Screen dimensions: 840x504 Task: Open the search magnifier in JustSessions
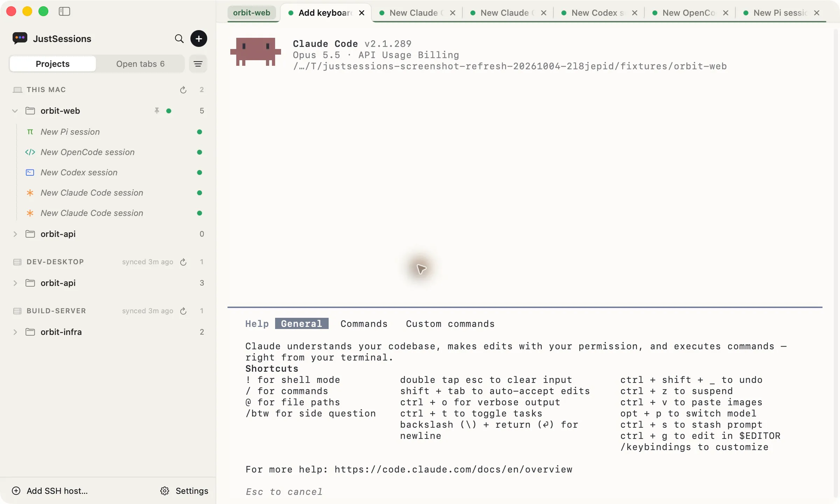click(x=179, y=38)
